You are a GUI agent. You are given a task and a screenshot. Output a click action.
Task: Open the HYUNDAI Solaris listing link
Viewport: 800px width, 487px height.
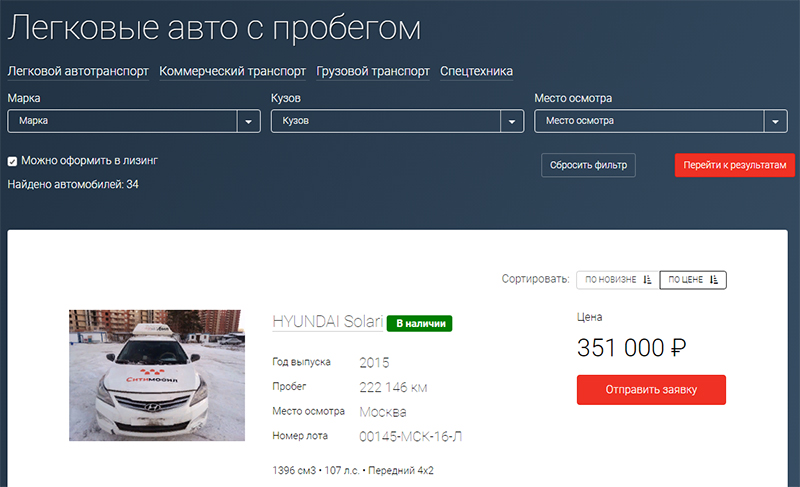(327, 323)
